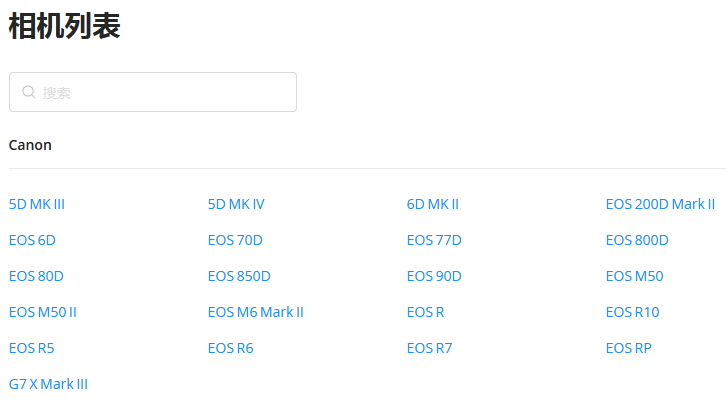Choose the EOS R10 camera
This screenshot has height=401, width=726.
point(632,312)
